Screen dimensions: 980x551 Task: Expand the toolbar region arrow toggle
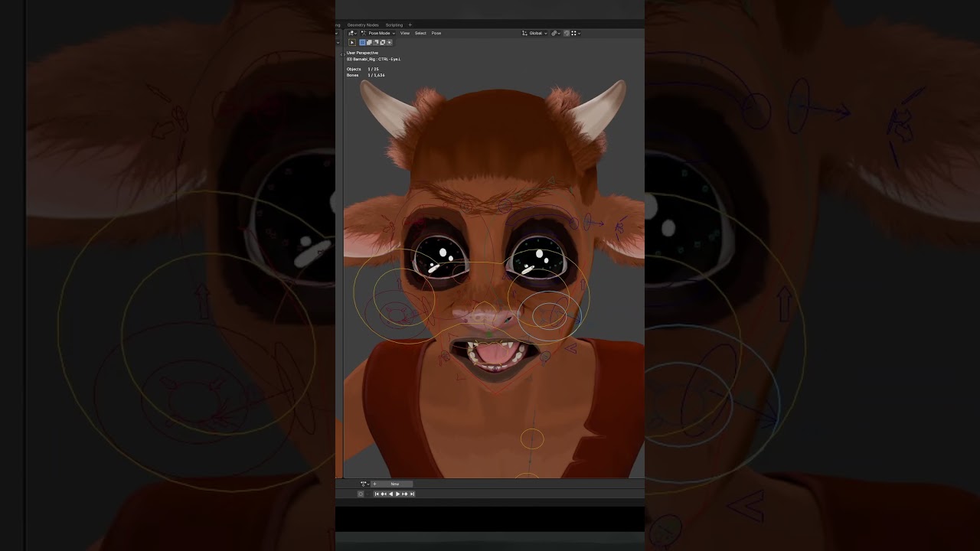click(342, 54)
